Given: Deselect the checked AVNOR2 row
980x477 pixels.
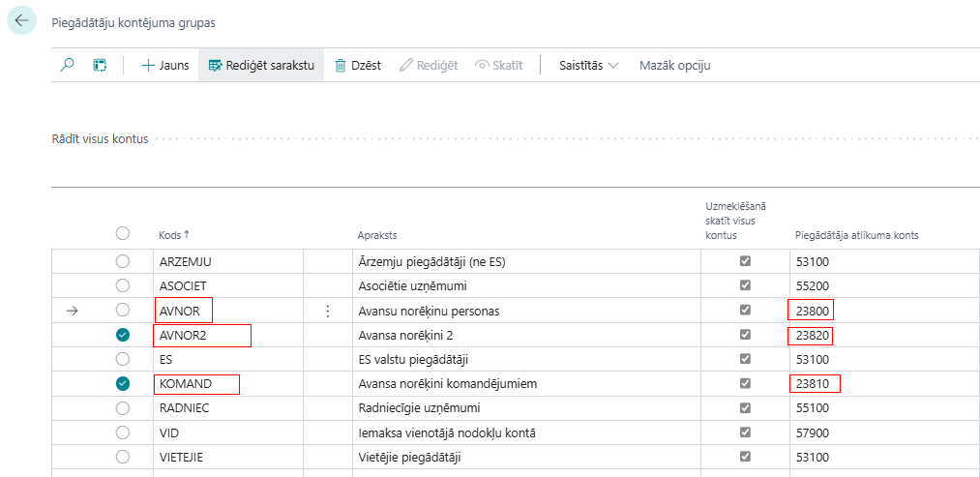Looking at the screenshot, I should point(123,335).
